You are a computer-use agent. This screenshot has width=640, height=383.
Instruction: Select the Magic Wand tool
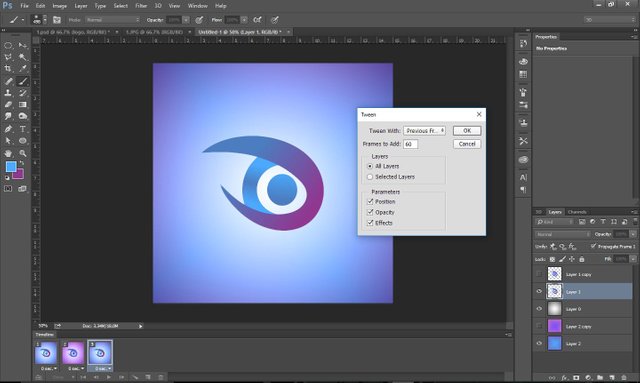coord(23,57)
